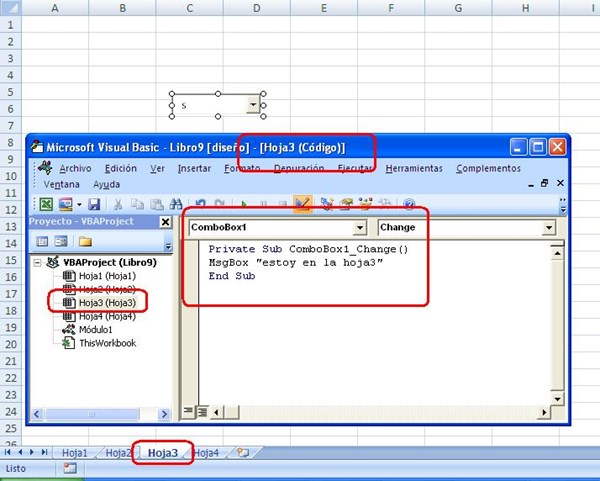Screen dimensions: 600x481
Task: Click the last-sheet navigation arrow
Action: 44,452
